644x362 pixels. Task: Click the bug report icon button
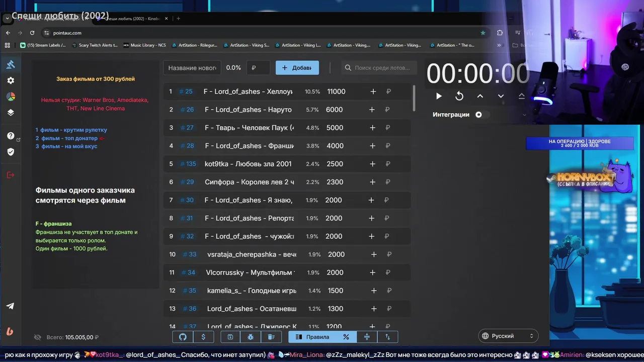251,337
